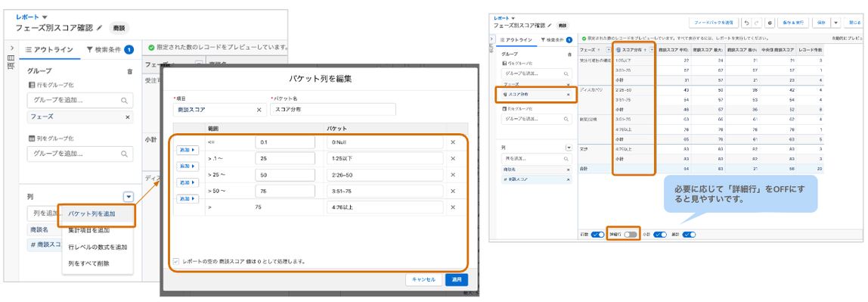The height and width of the screenshot is (302, 868).
Task: Delete the 3:51~75 bucket row with X
Action: click(x=453, y=191)
